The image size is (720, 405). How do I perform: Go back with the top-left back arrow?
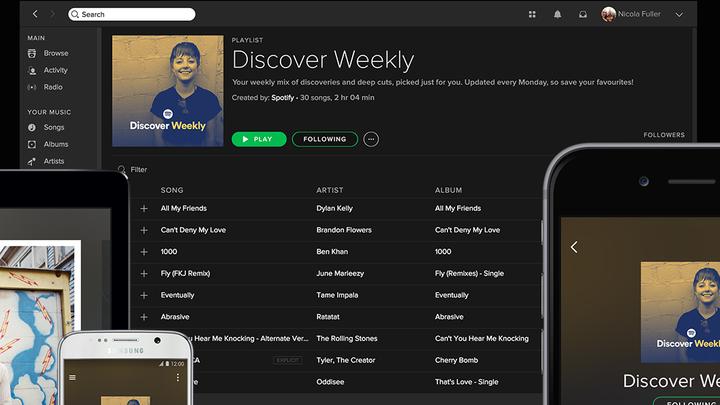[x=35, y=14]
